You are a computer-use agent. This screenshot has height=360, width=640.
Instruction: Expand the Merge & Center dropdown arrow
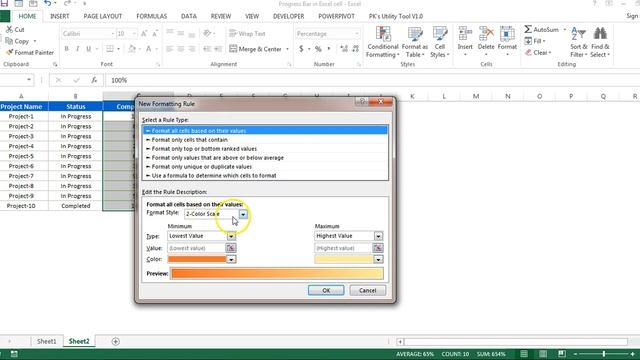tap(287, 49)
